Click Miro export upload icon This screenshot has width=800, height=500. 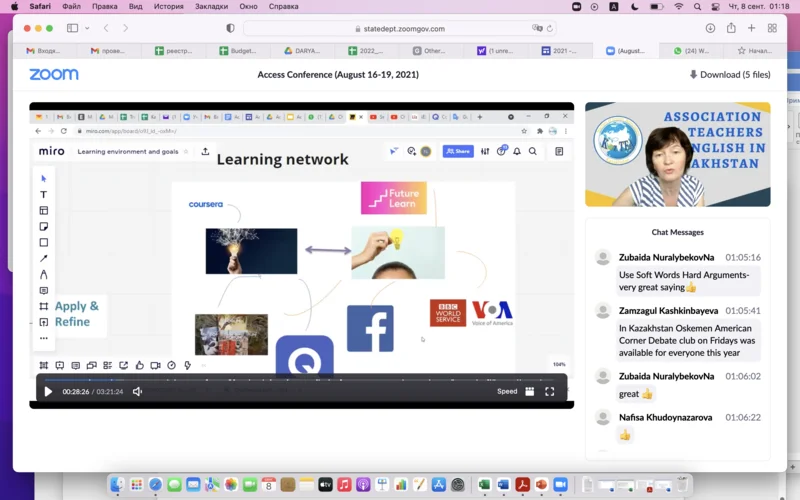[x=205, y=152]
